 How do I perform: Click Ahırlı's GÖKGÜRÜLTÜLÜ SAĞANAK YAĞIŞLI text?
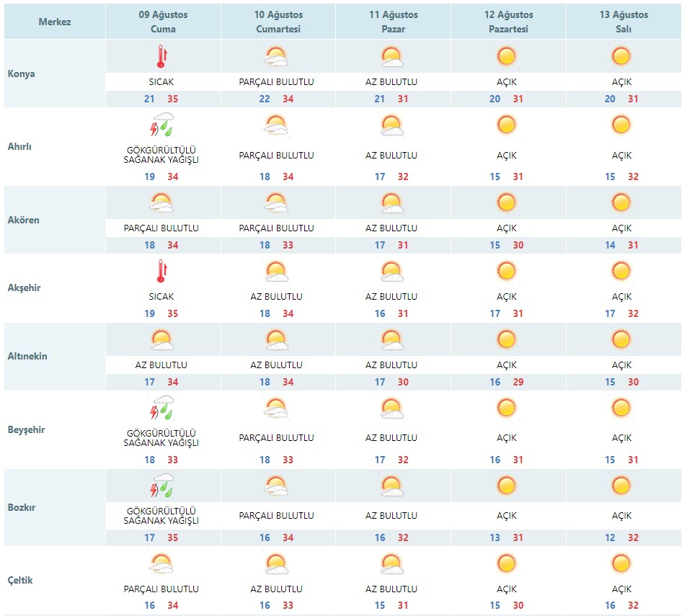coord(161,155)
